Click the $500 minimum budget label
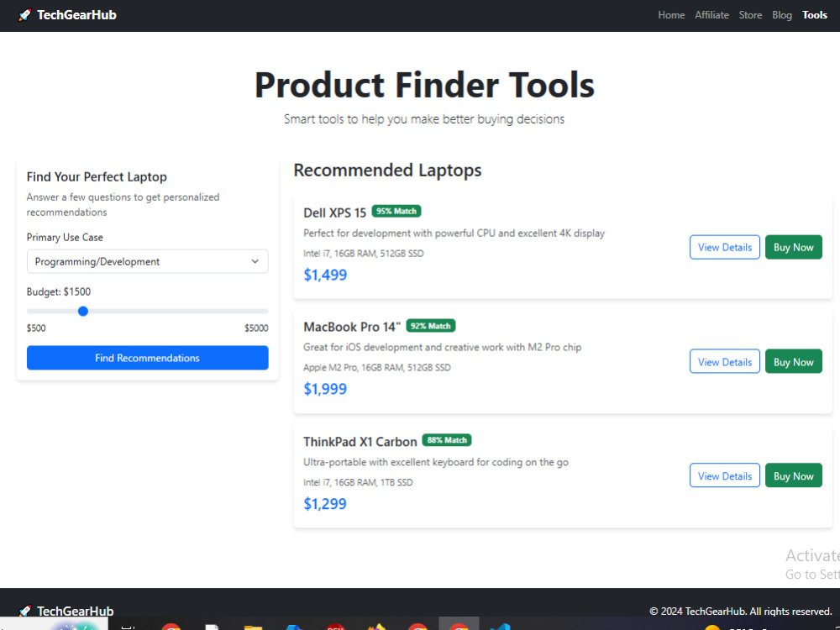 pyautogui.click(x=36, y=328)
